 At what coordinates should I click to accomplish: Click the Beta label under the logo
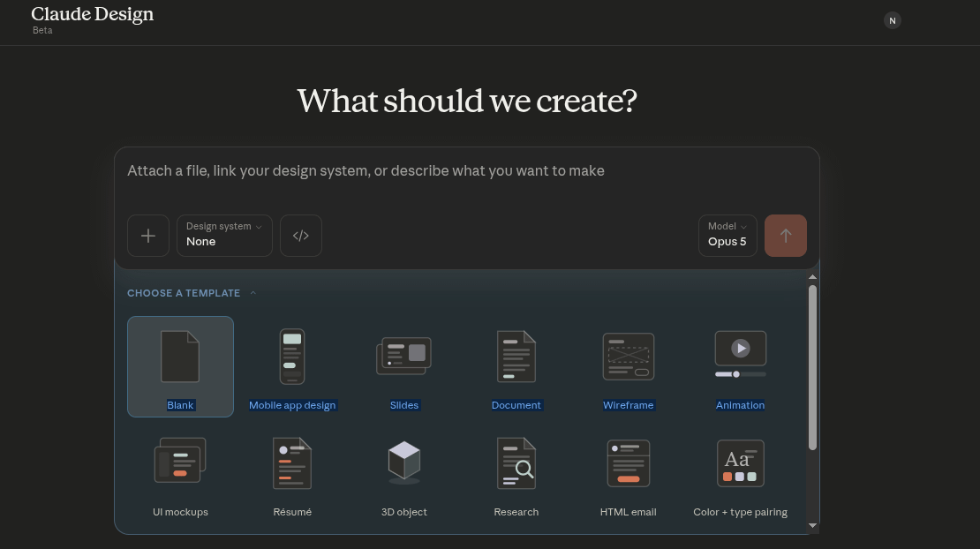tap(42, 30)
